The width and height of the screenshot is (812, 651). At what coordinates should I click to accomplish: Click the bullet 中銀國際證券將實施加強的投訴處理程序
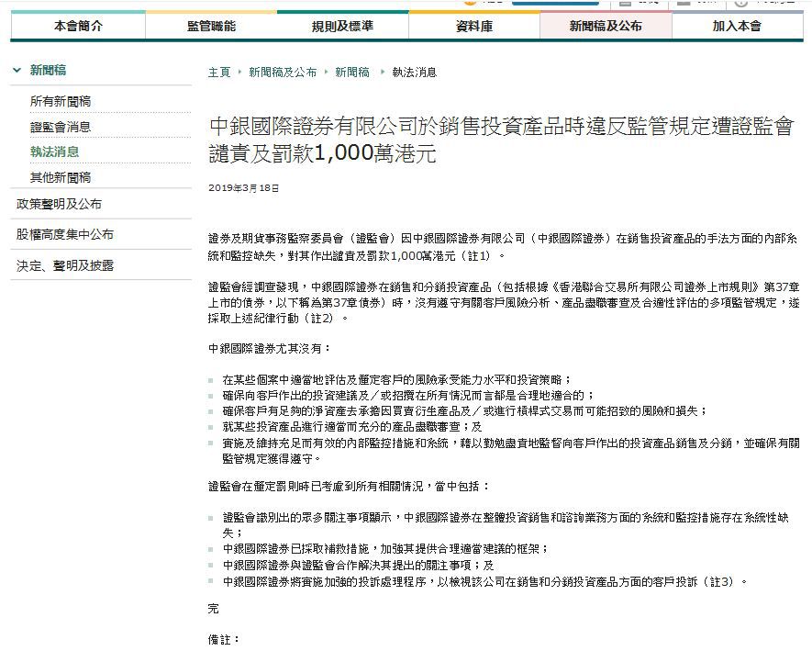[485, 581]
